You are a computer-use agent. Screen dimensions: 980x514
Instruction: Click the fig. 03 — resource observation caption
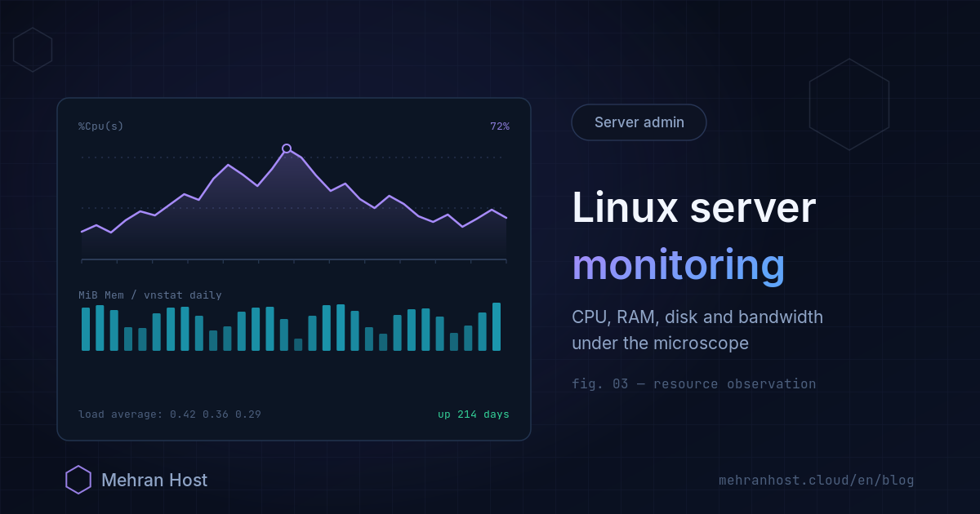[x=693, y=383]
